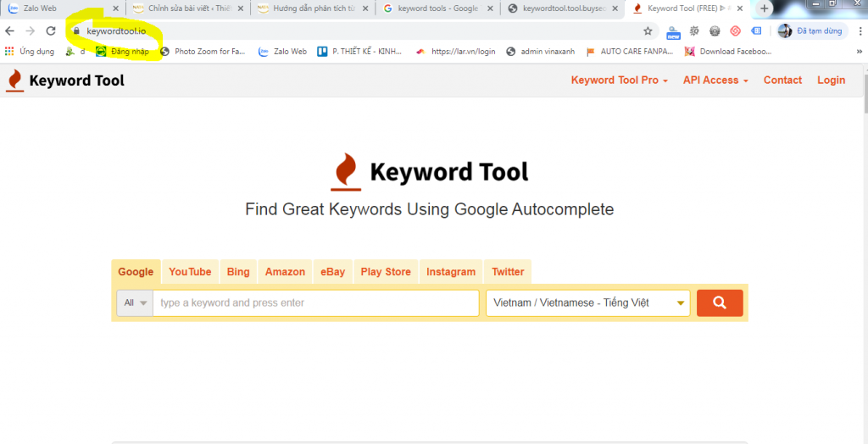Go back to the previous page
Image resolution: width=868 pixels, height=444 pixels.
point(9,31)
